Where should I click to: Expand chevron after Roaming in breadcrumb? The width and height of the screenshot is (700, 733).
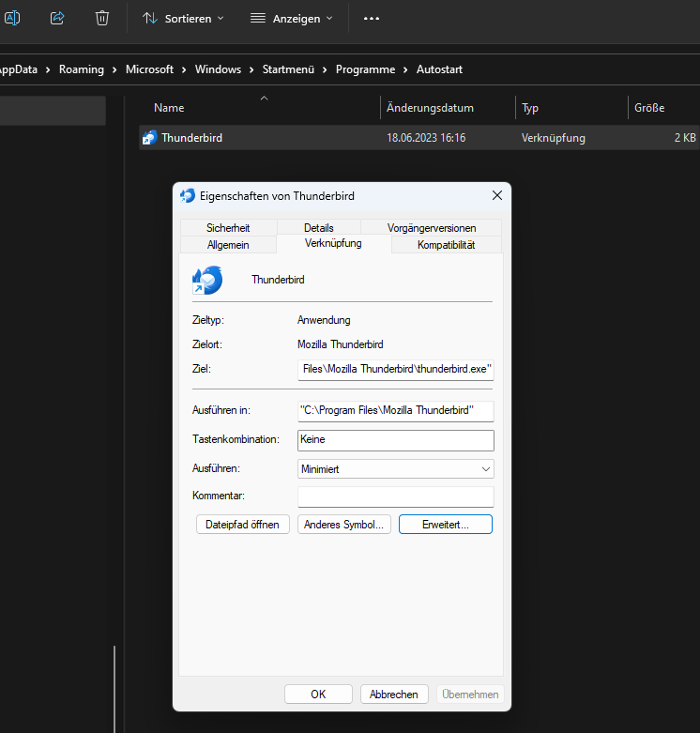point(114,69)
